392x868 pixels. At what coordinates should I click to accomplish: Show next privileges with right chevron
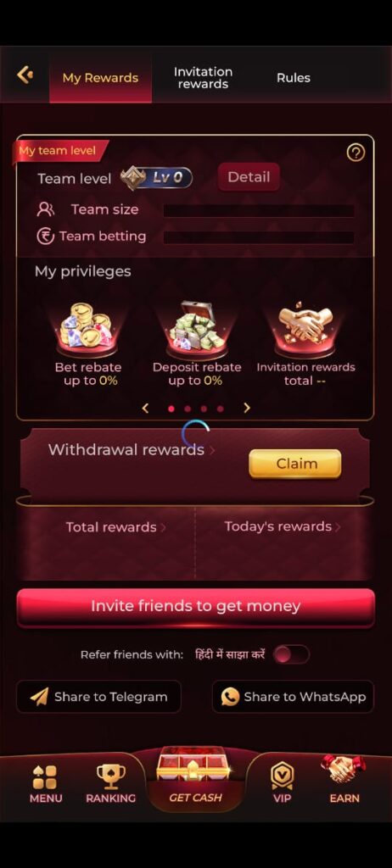247,408
